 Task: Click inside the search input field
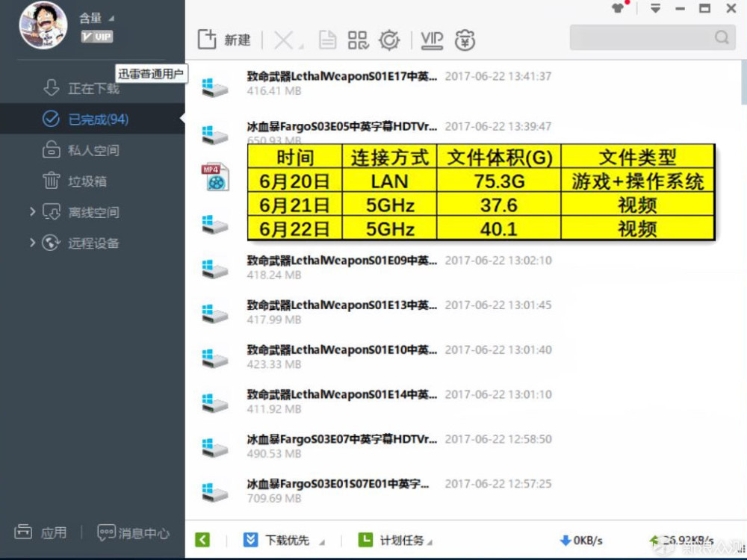[x=642, y=37]
